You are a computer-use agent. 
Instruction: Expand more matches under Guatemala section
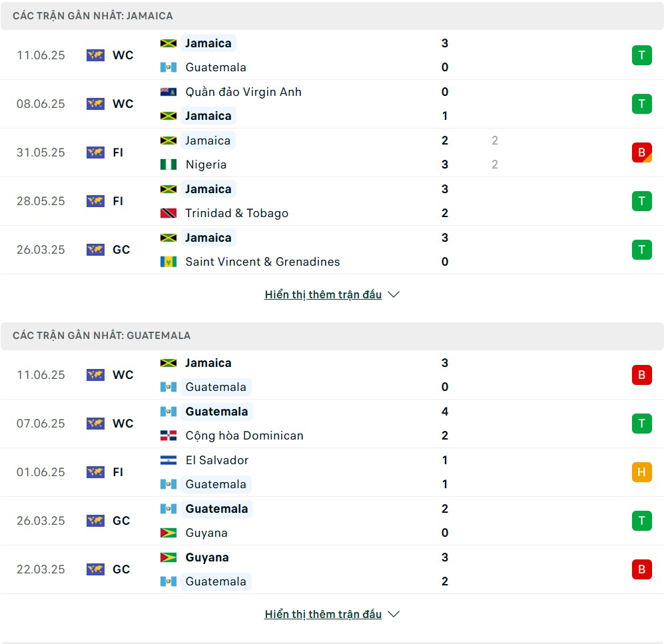tap(323, 614)
